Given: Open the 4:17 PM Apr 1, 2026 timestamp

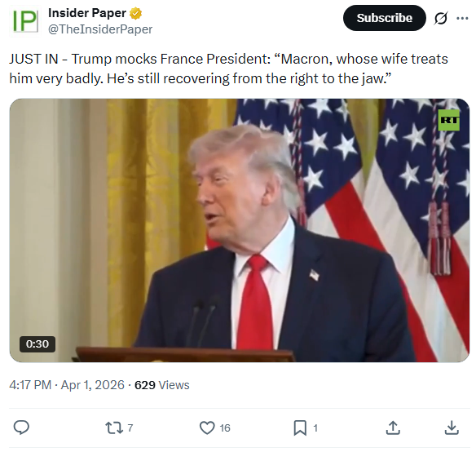Looking at the screenshot, I should pos(67,385).
